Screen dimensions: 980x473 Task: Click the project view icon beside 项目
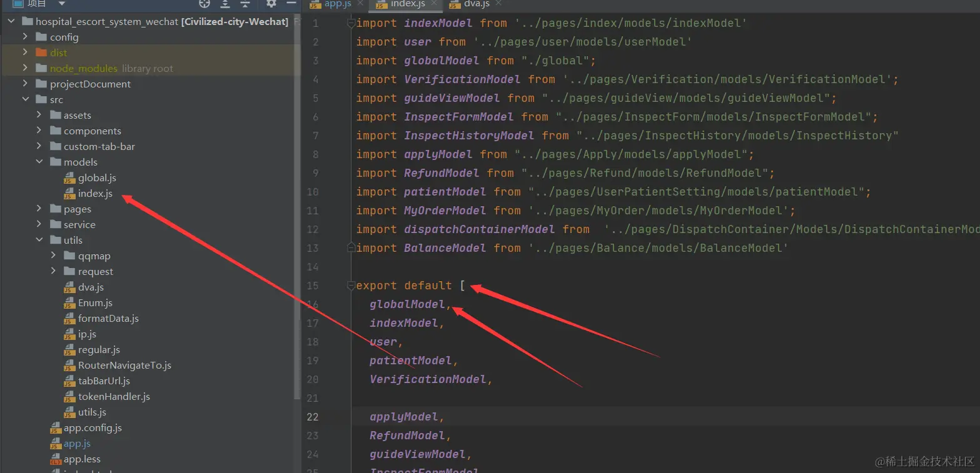(x=18, y=4)
